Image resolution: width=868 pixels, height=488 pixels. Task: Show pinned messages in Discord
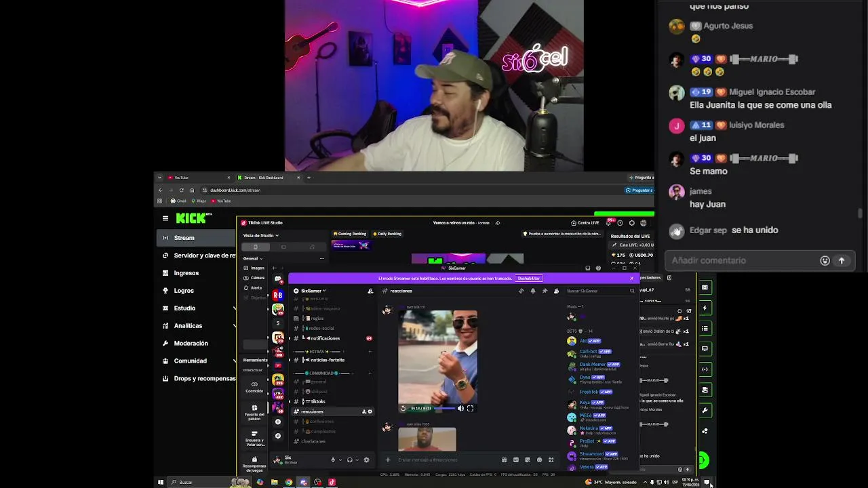[x=545, y=291]
